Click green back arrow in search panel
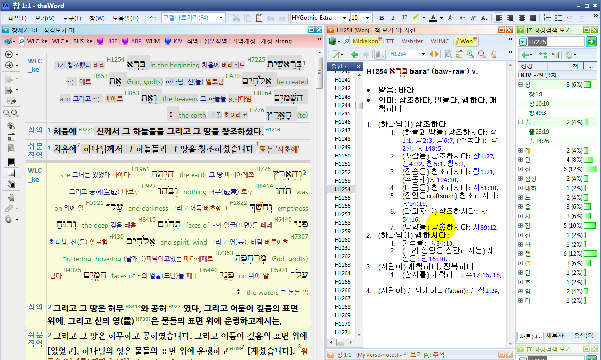This screenshot has width=601, height=360. tap(526, 54)
